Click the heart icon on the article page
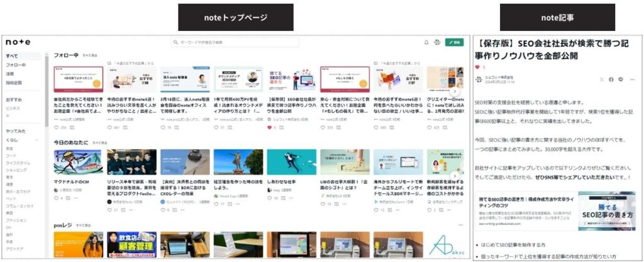The image size is (644, 262). [x=477, y=67]
